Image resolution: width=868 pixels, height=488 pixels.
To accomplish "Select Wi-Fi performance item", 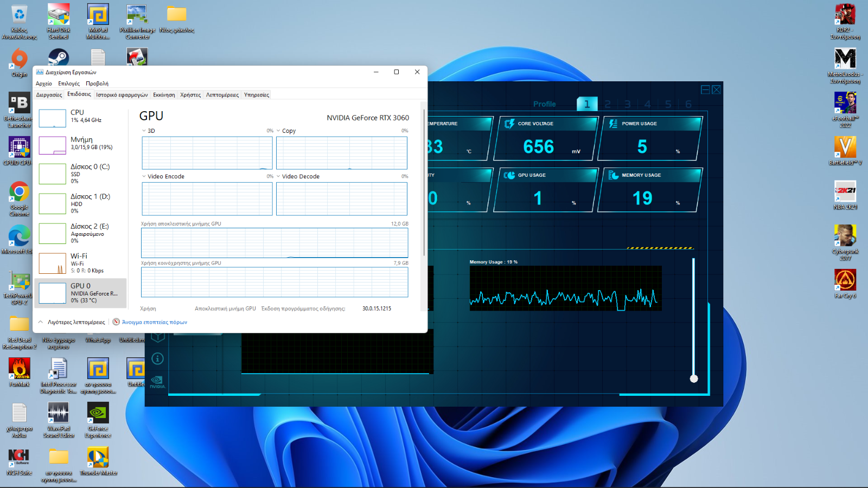I will pos(81,263).
